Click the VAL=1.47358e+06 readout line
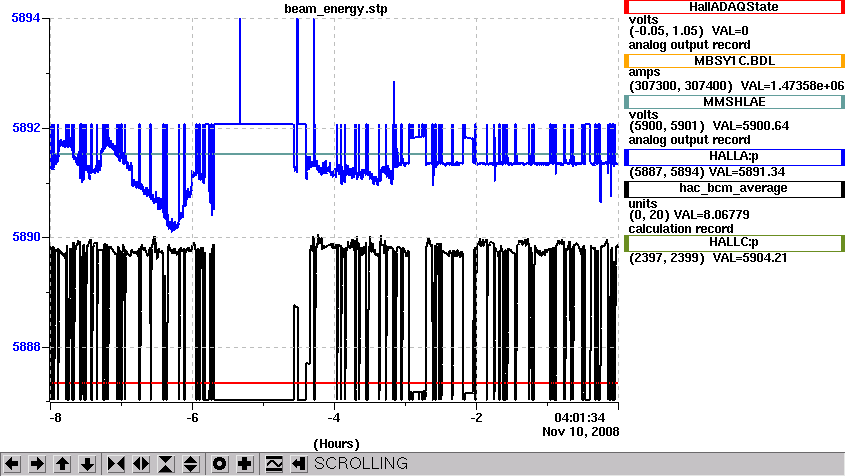The height and width of the screenshot is (476, 845). [x=736, y=86]
